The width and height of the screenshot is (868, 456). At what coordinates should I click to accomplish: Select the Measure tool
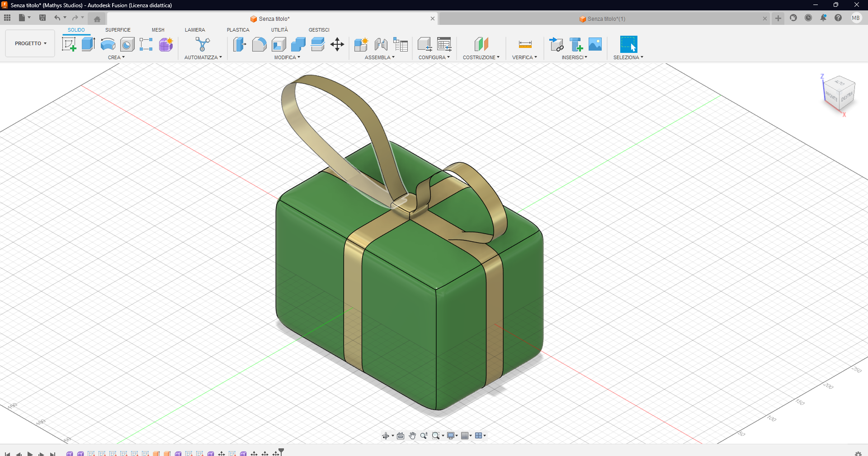click(x=525, y=44)
